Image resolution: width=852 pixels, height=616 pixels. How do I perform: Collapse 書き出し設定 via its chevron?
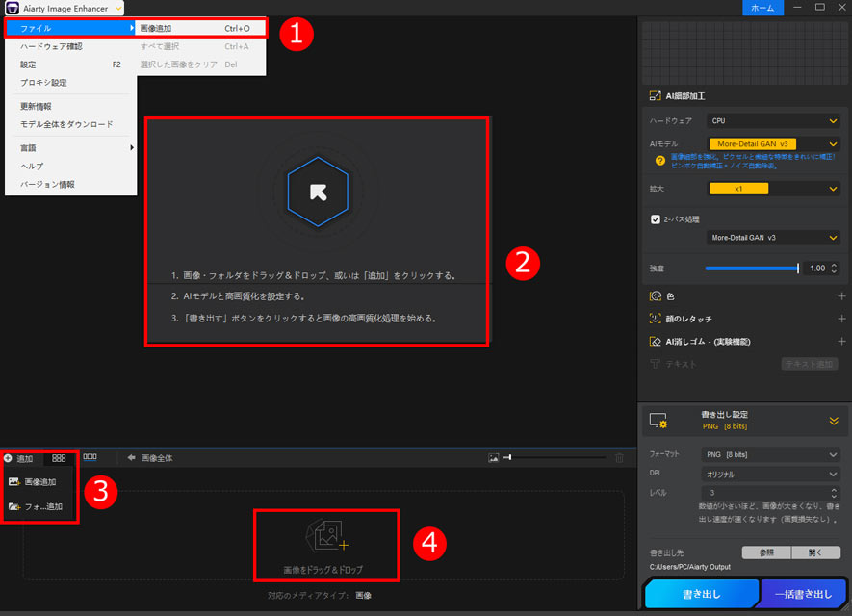pos(834,421)
